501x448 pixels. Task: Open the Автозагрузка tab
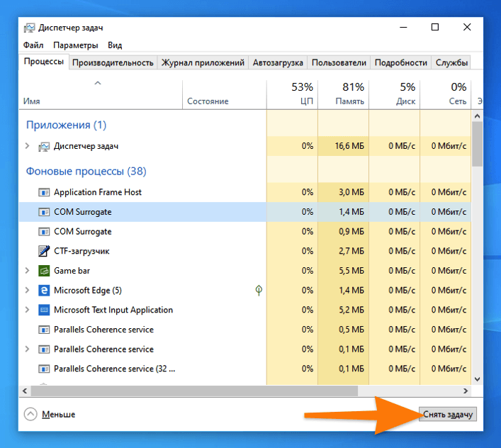278,62
